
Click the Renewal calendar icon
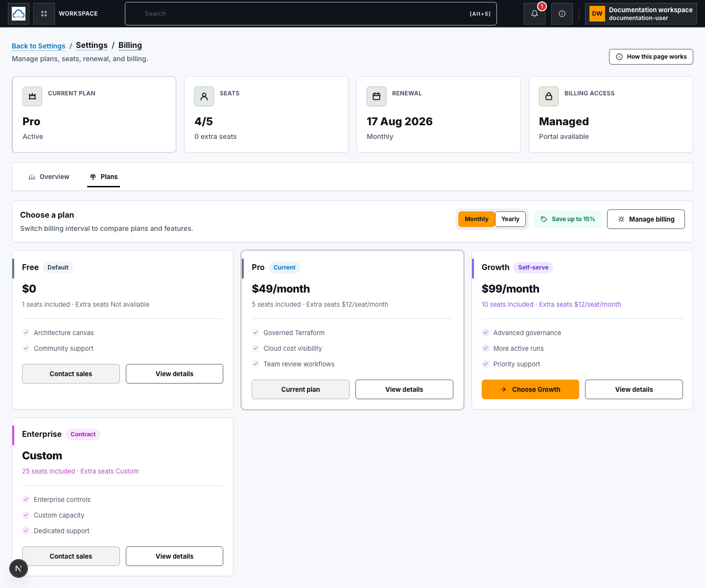tap(376, 96)
